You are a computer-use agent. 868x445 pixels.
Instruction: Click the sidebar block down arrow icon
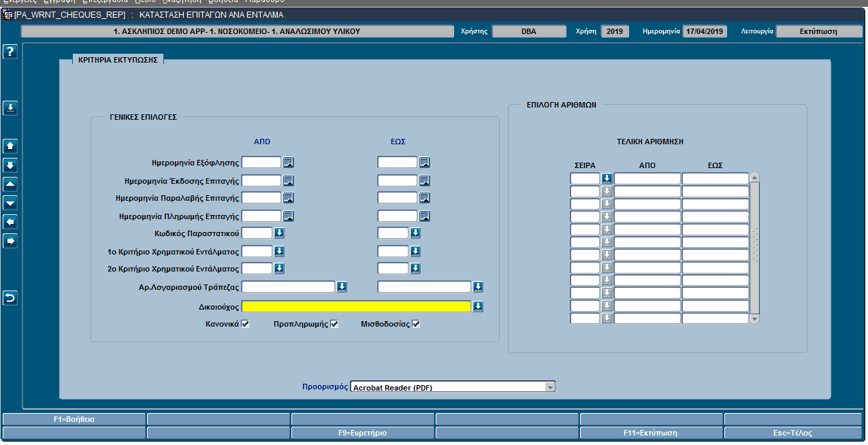pyautogui.click(x=10, y=165)
